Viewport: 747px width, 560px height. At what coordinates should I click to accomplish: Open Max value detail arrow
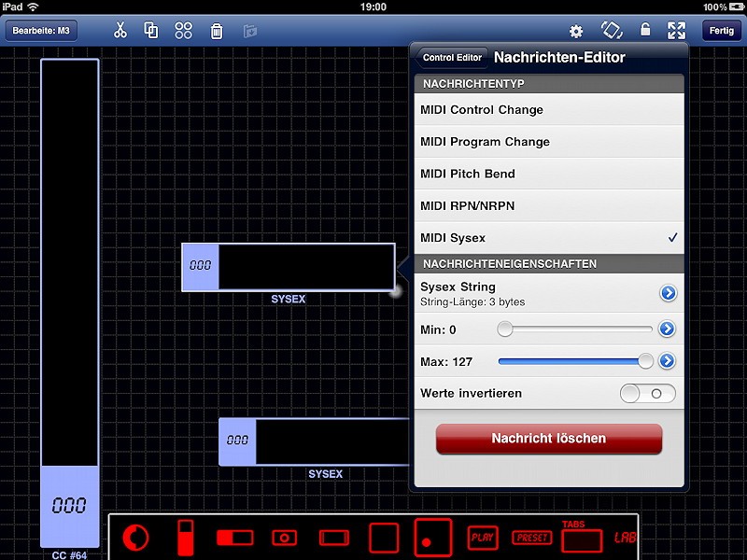pyautogui.click(x=667, y=361)
